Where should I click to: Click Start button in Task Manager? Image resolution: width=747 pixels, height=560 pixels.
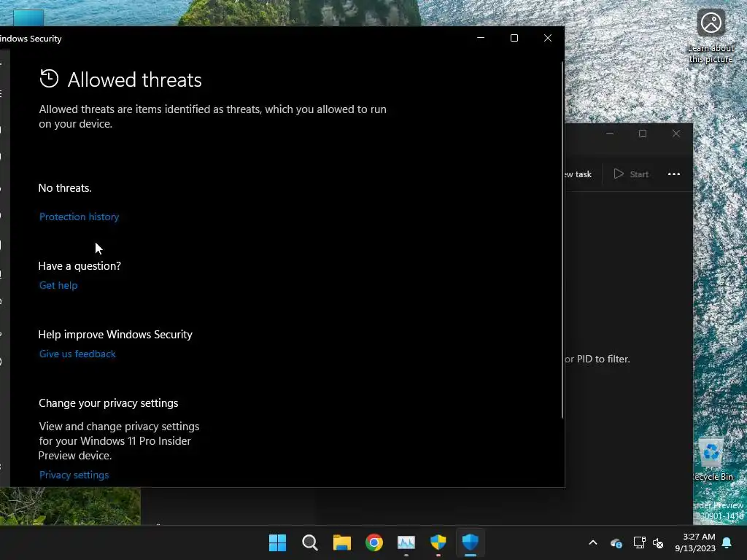pyautogui.click(x=631, y=174)
